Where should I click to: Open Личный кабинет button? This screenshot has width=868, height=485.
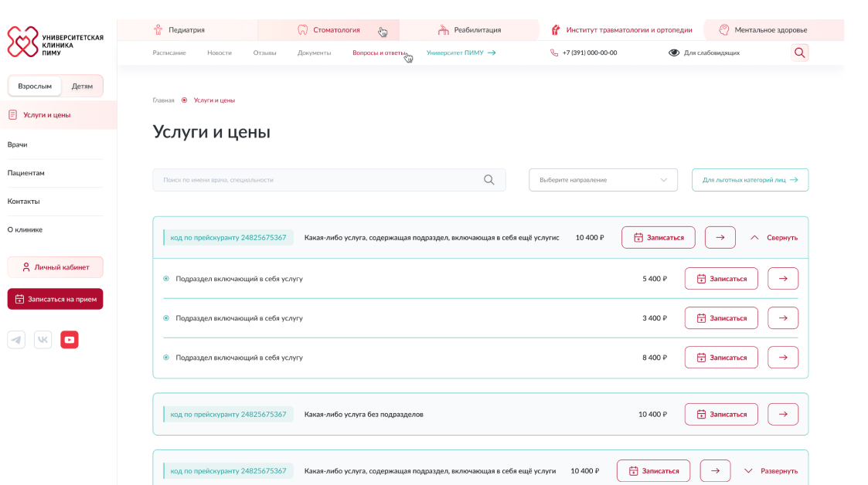55,267
